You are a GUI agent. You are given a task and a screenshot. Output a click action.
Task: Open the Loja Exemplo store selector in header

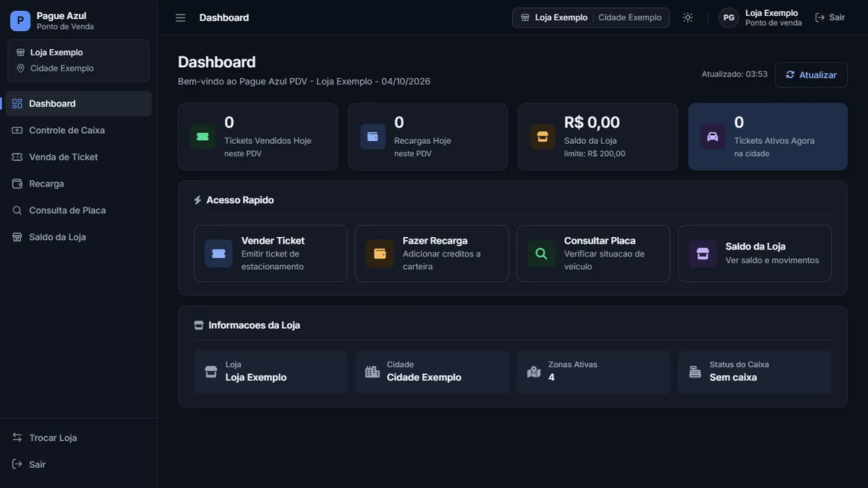tap(591, 17)
